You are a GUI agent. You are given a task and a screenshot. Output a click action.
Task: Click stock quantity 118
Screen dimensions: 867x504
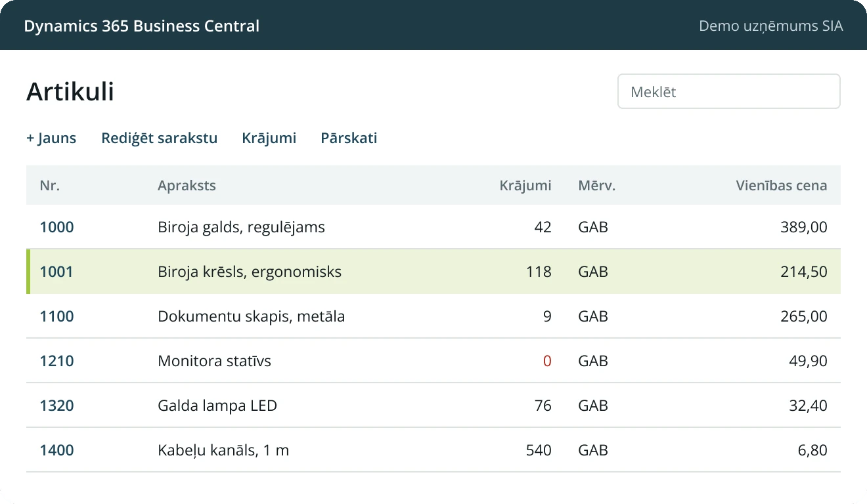[539, 272]
